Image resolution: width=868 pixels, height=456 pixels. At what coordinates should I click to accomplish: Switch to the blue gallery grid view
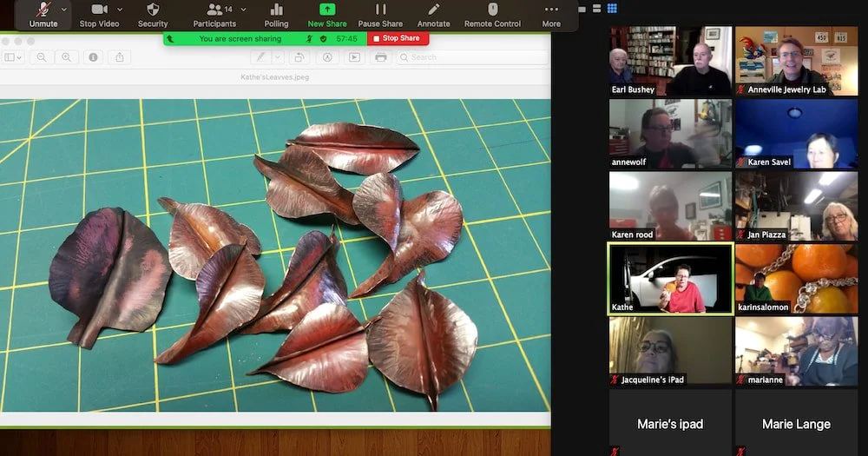point(612,9)
